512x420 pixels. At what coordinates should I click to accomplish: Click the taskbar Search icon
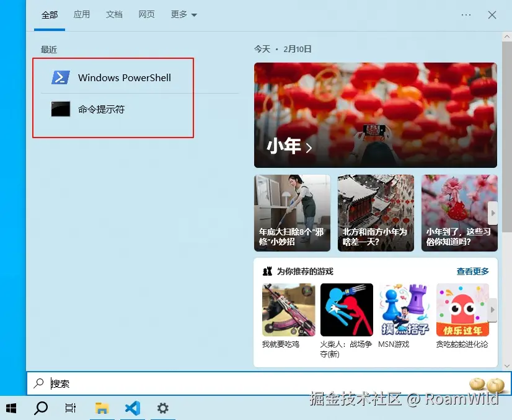pyautogui.click(x=41, y=408)
